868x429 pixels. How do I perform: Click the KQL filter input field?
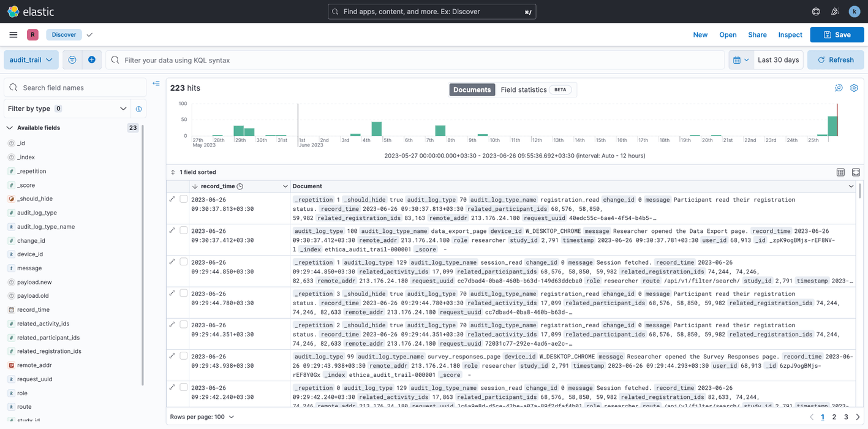pyautogui.click(x=368, y=59)
